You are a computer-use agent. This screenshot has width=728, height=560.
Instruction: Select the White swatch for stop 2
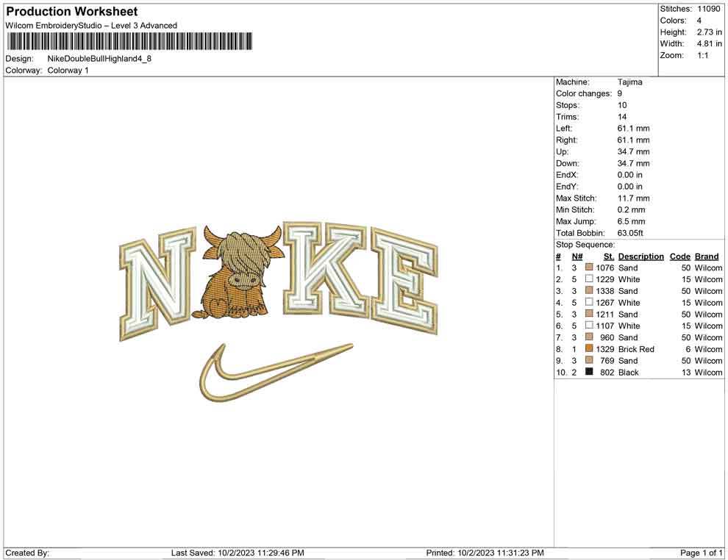(589, 279)
